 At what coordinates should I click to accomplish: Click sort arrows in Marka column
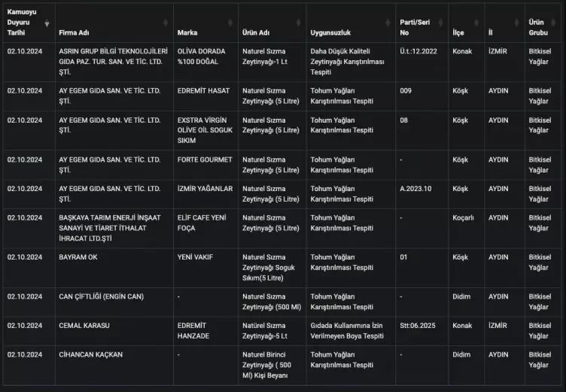pyautogui.click(x=232, y=23)
